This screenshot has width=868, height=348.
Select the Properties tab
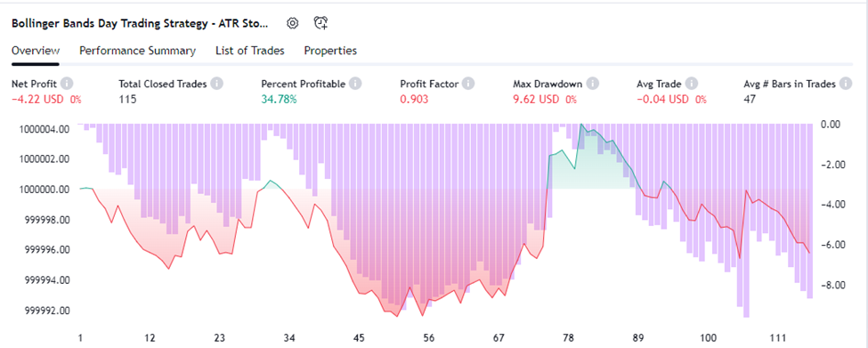click(330, 51)
